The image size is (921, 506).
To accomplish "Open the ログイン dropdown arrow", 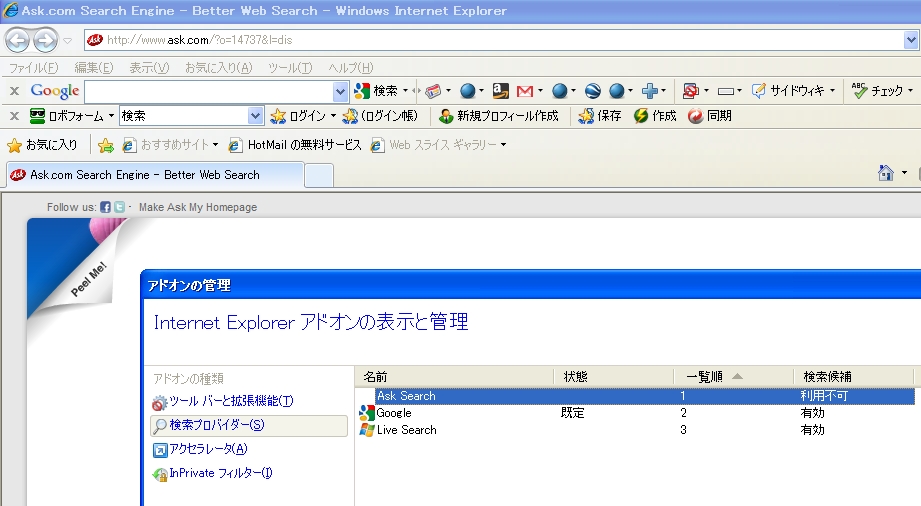I will [x=333, y=116].
